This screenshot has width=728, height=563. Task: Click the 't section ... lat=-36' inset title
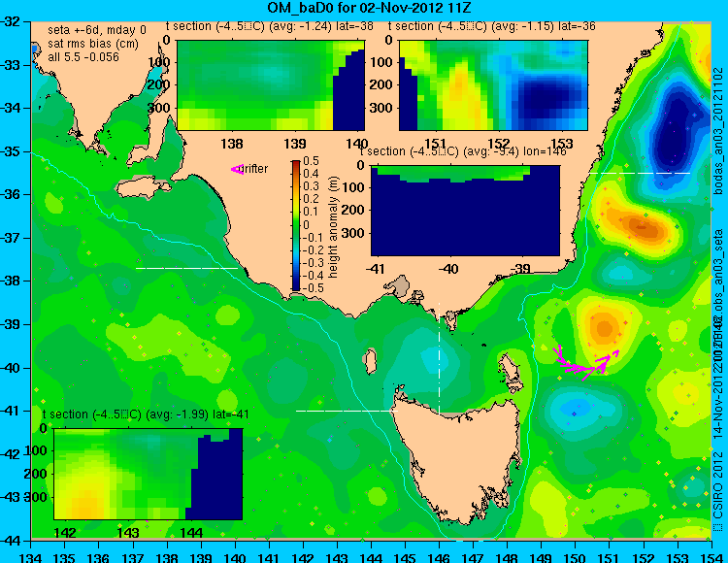point(492,26)
